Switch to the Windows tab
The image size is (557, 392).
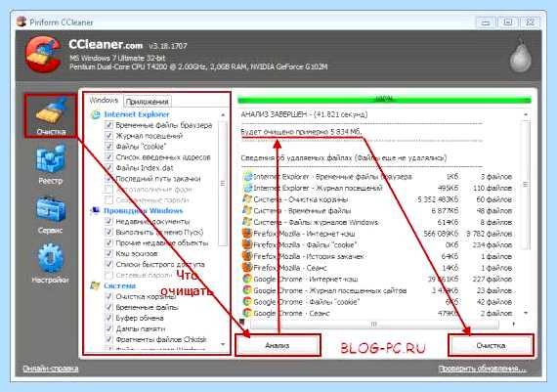(104, 101)
